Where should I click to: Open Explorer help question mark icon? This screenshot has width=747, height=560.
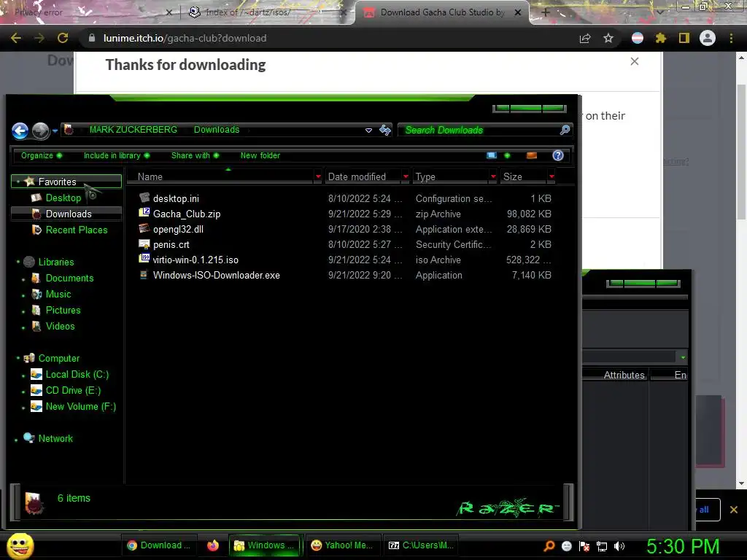point(558,156)
